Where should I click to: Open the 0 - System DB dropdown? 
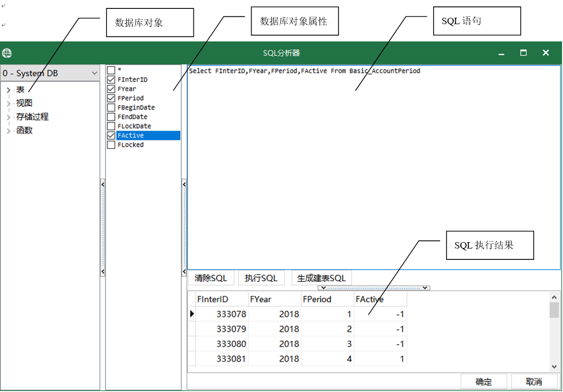50,73
